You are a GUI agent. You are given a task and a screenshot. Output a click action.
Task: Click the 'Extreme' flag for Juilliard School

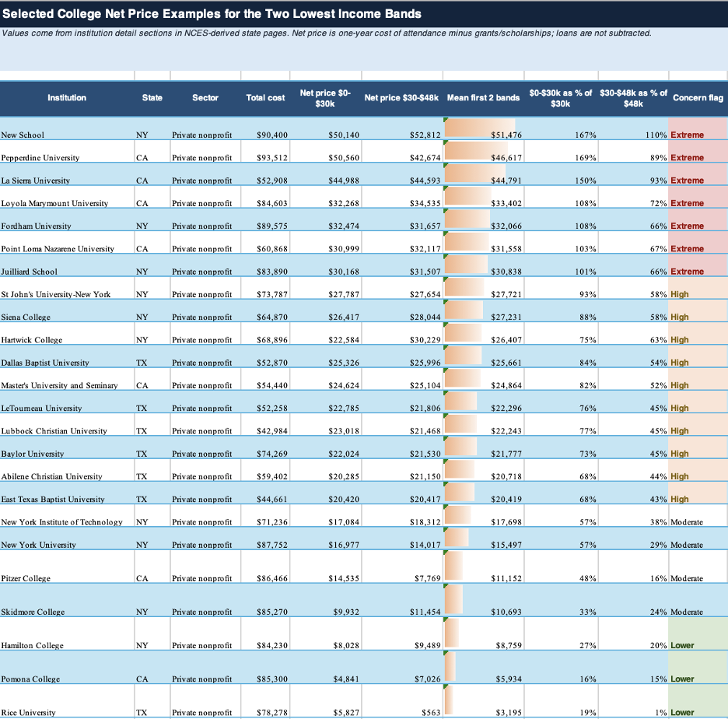(698, 265)
